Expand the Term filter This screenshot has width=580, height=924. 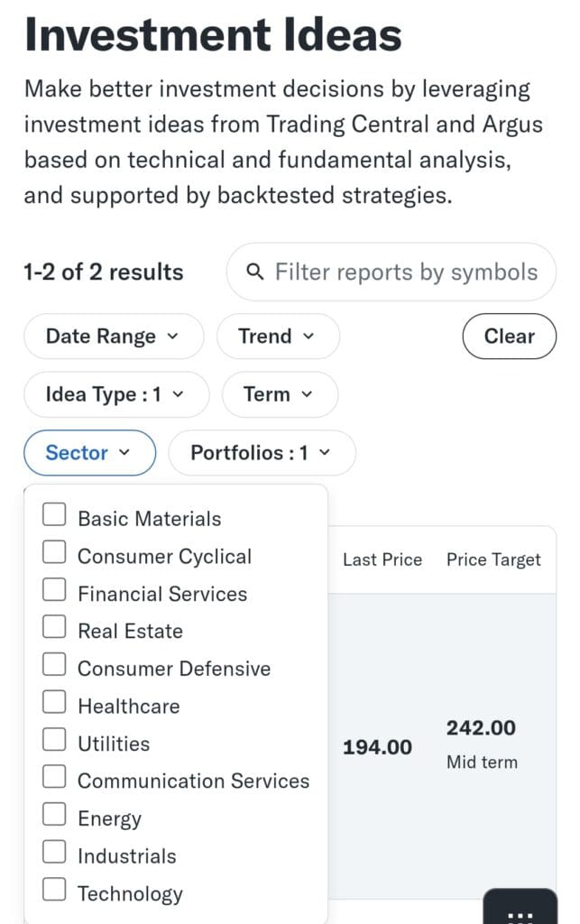279,394
